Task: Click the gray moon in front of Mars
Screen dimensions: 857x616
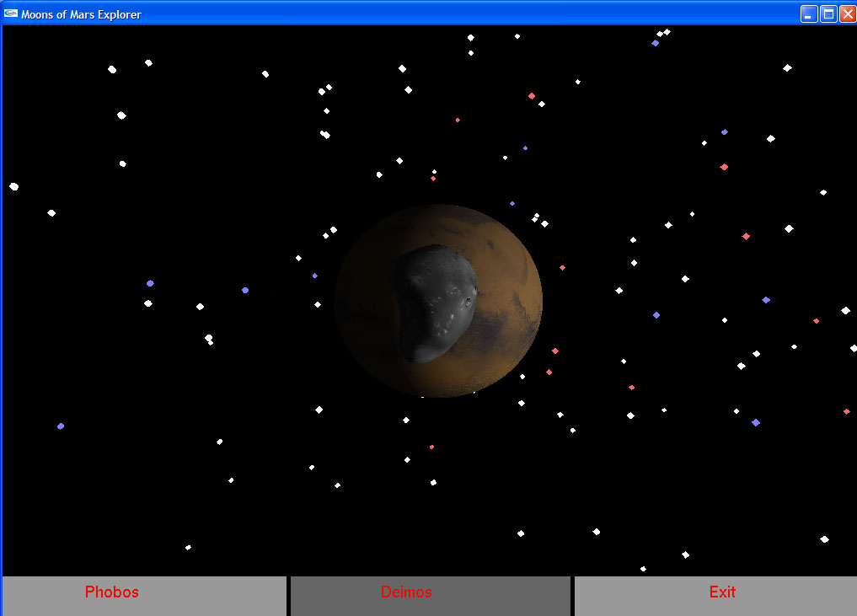Action: (430, 303)
